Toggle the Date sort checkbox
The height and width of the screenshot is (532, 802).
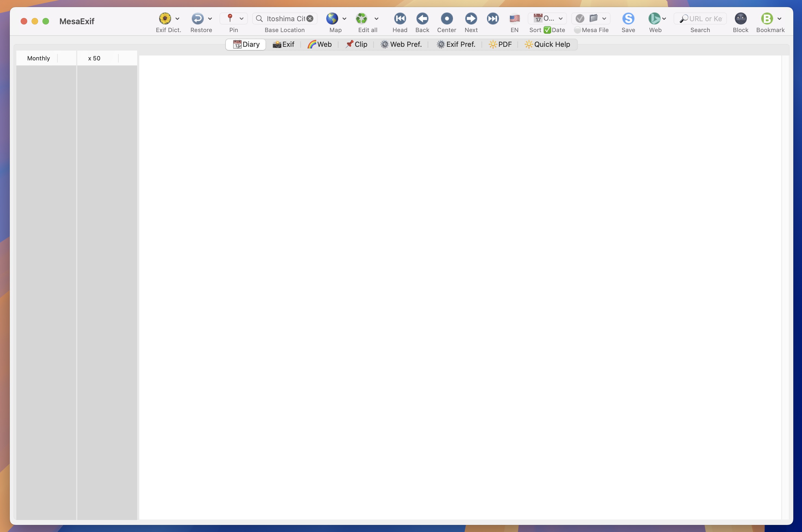point(547,30)
